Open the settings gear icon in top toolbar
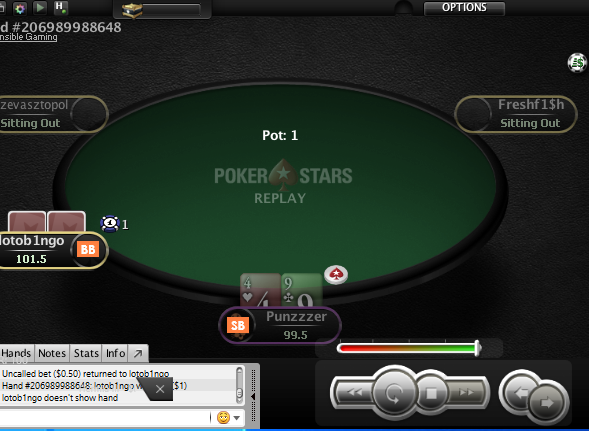Image resolution: width=589 pixels, height=431 pixels. 20,8
